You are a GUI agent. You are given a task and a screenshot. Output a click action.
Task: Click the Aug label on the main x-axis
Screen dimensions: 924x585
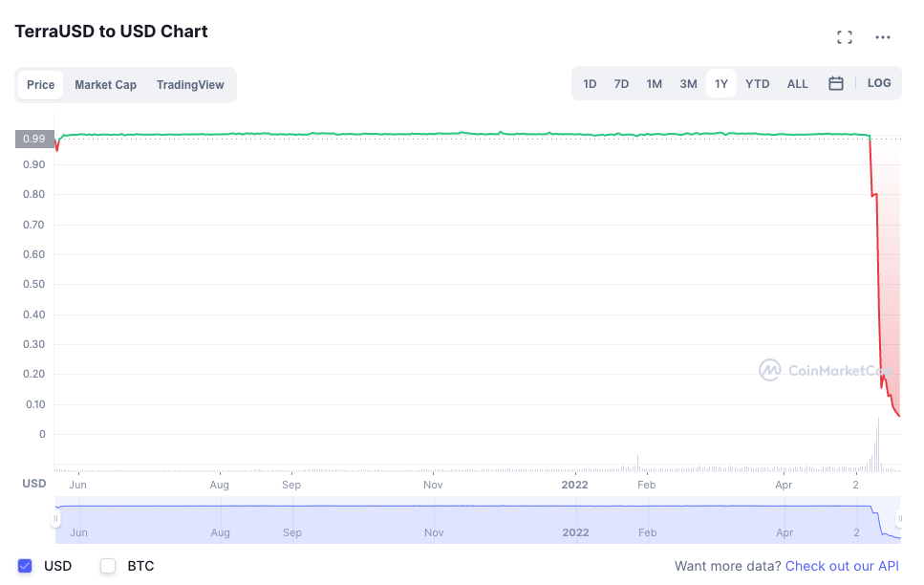[x=219, y=485]
